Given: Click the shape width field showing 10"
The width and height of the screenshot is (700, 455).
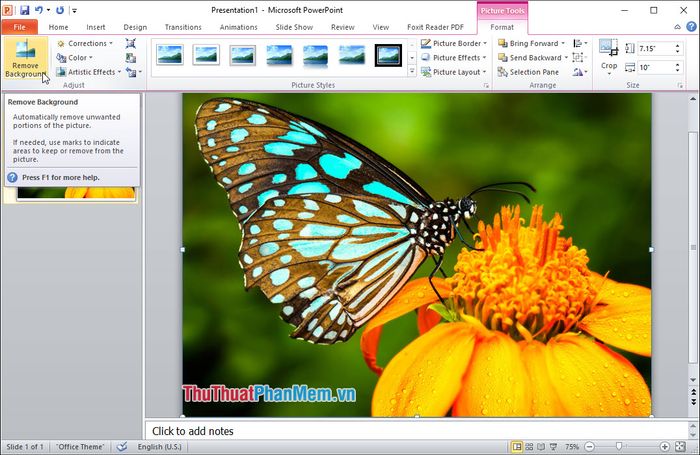Looking at the screenshot, I should click(655, 67).
